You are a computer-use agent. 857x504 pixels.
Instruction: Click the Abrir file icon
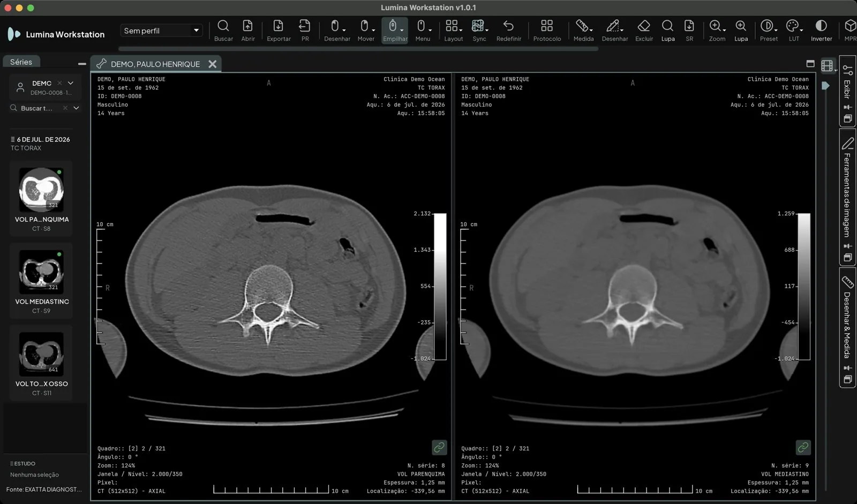[x=248, y=31]
